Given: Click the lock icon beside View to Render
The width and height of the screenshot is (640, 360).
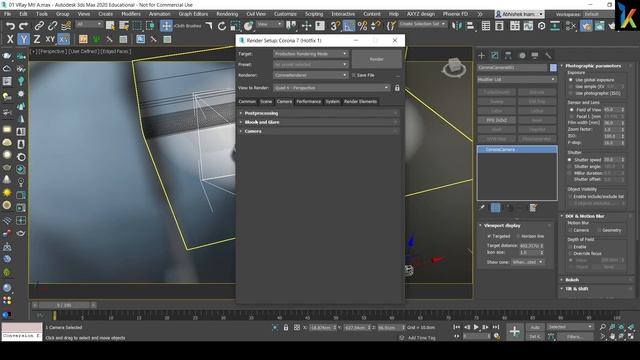Looking at the screenshot, I should coord(397,88).
